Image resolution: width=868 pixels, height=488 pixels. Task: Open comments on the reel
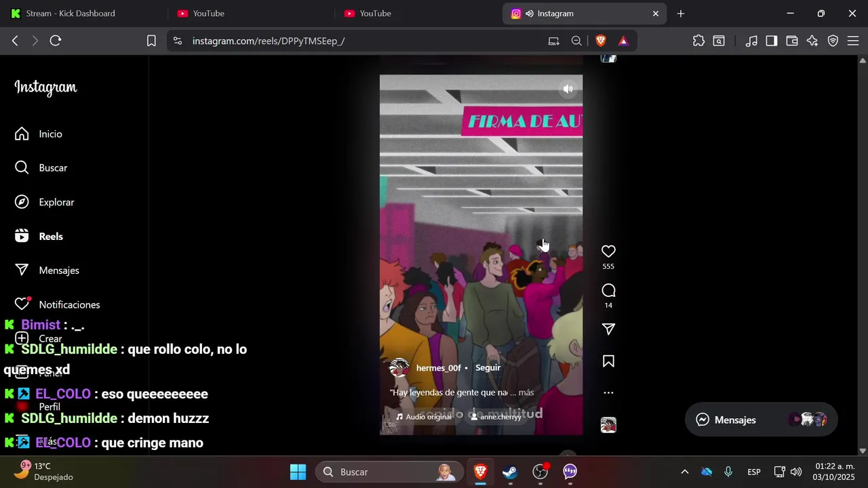608,291
